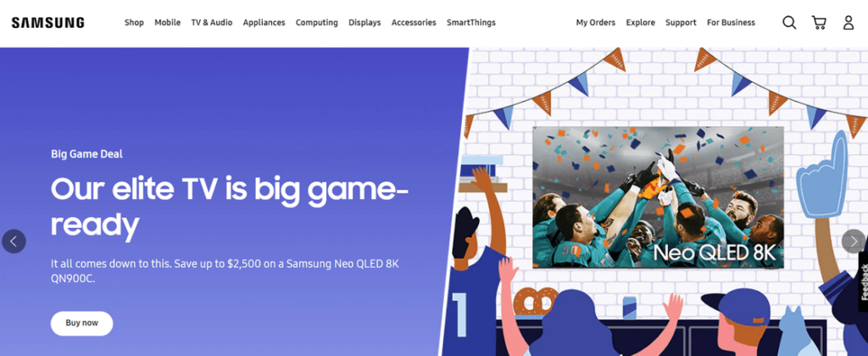868x356 pixels.
Task: Open the Explore link
Action: pyautogui.click(x=641, y=23)
